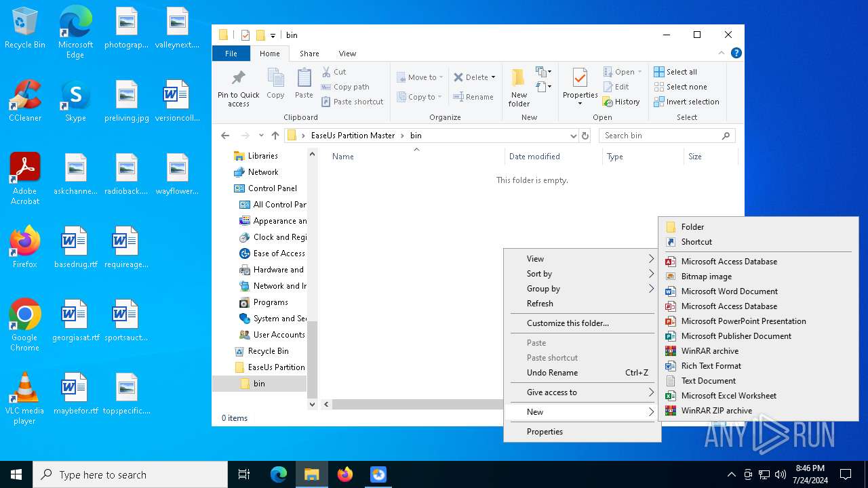Choose Customize this folder...
Image resolution: width=868 pixels, height=488 pixels.
click(x=582, y=323)
